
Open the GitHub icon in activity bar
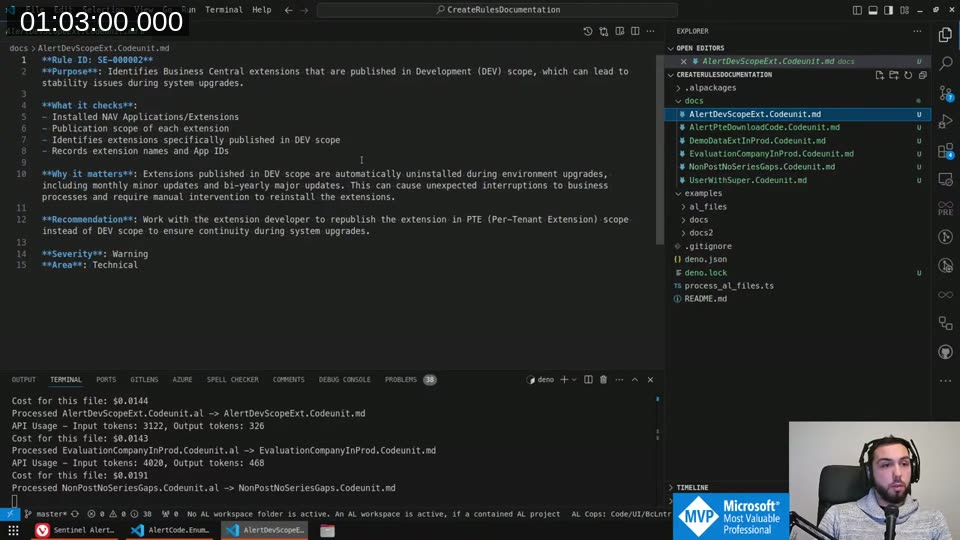(945, 353)
